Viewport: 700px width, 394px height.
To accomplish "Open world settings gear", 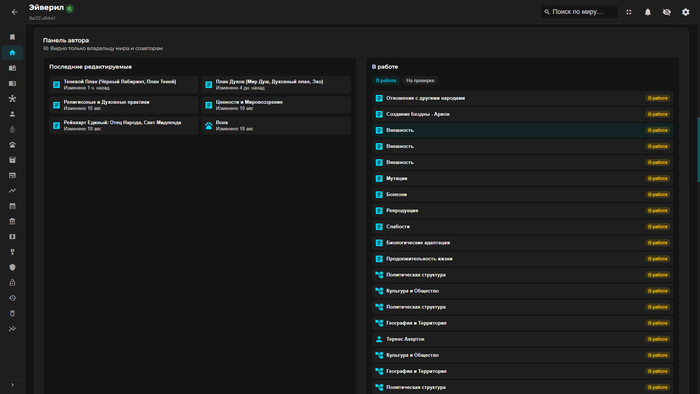I will click(x=686, y=12).
